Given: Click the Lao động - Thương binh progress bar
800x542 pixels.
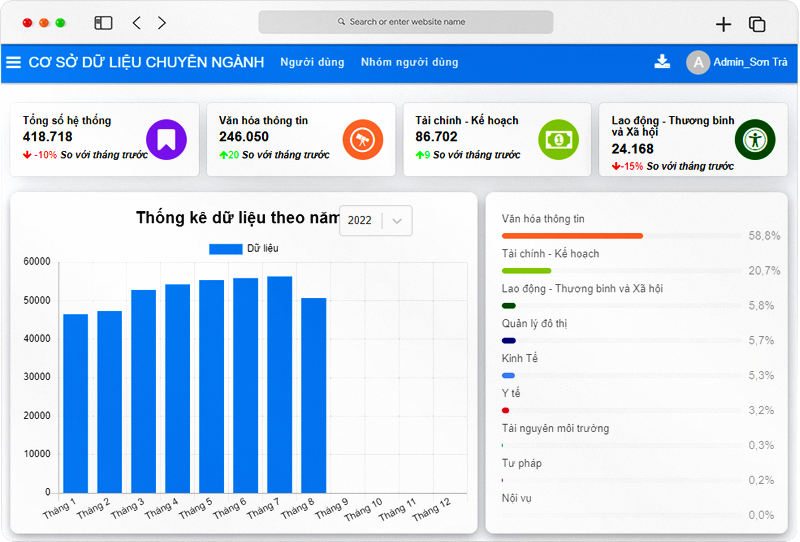Looking at the screenshot, I should [x=621, y=306].
